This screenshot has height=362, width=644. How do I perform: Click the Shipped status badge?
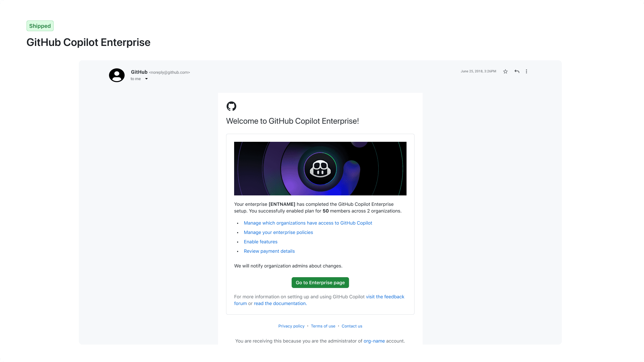pyautogui.click(x=40, y=26)
